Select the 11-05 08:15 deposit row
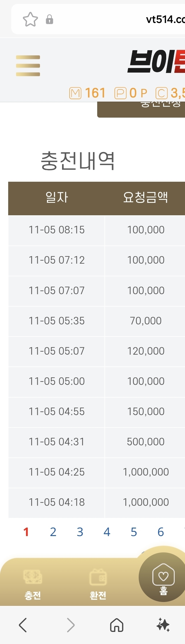 coord(57,230)
